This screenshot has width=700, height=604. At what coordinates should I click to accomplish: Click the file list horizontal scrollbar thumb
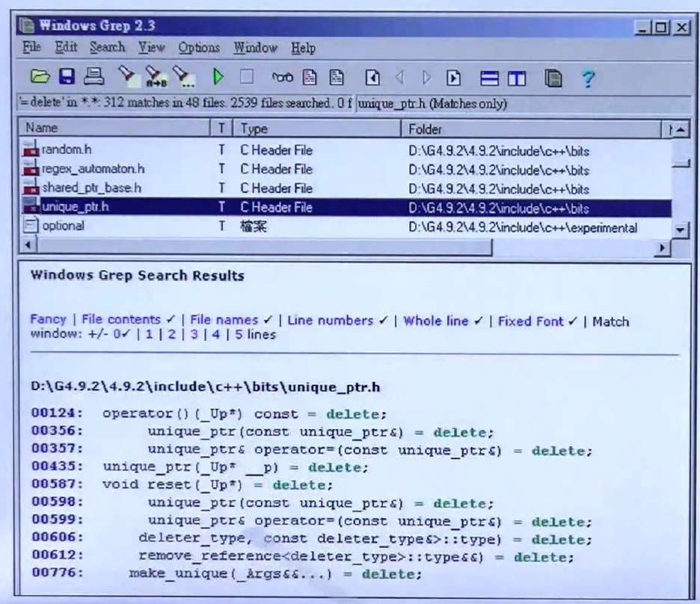(264, 246)
